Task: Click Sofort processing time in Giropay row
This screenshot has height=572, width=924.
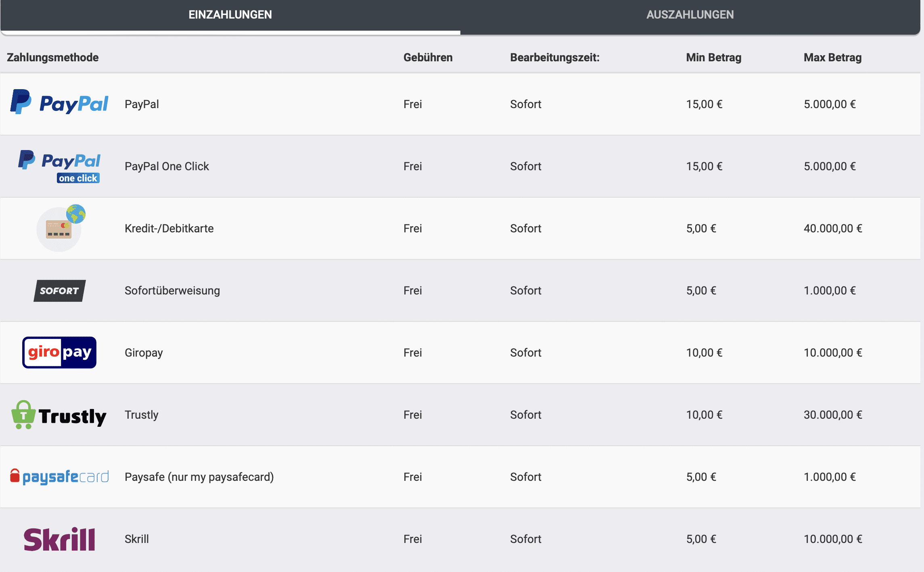Action: click(526, 353)
